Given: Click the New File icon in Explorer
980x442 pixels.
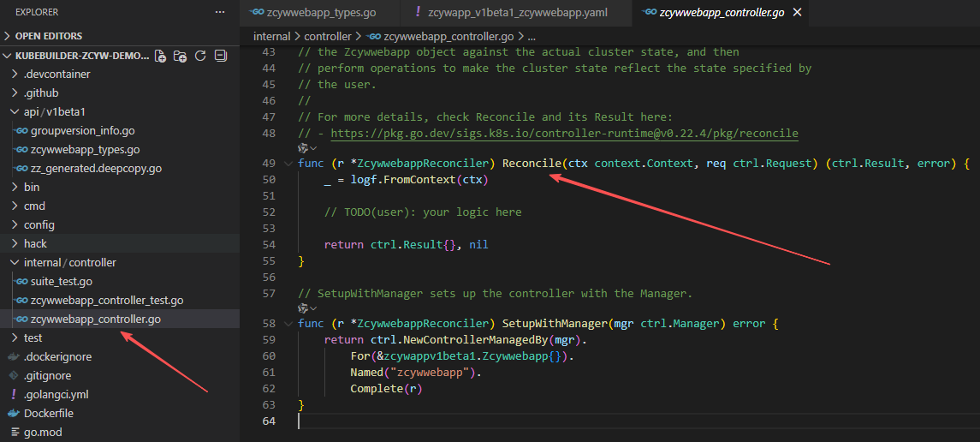Looking at the screenshot, I should coord(160,56).
